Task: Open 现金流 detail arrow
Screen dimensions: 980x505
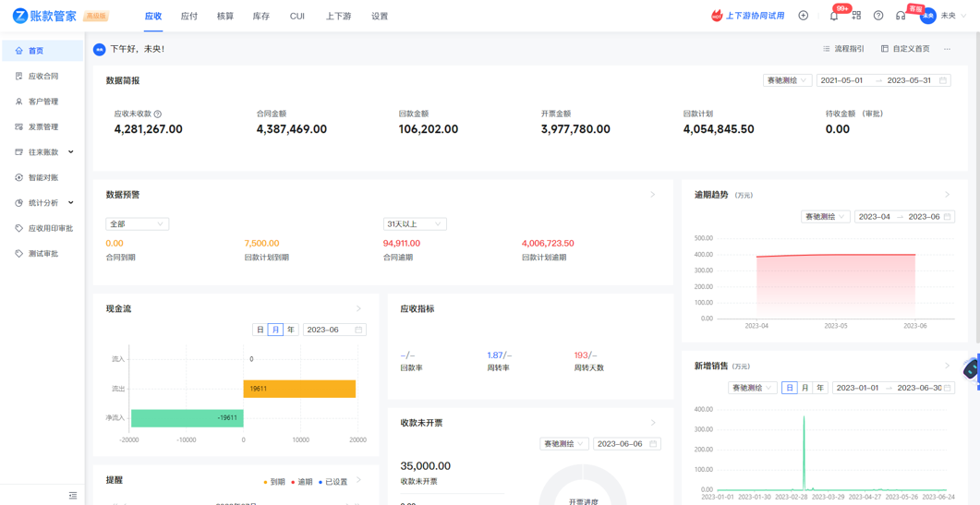Action: (x=358, y=308)
